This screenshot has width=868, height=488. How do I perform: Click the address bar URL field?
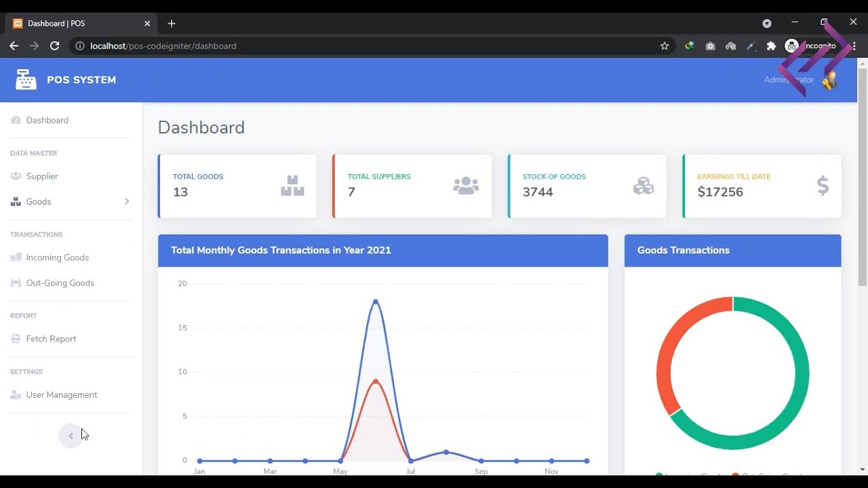pyautogui.click(x=370, y=46)
